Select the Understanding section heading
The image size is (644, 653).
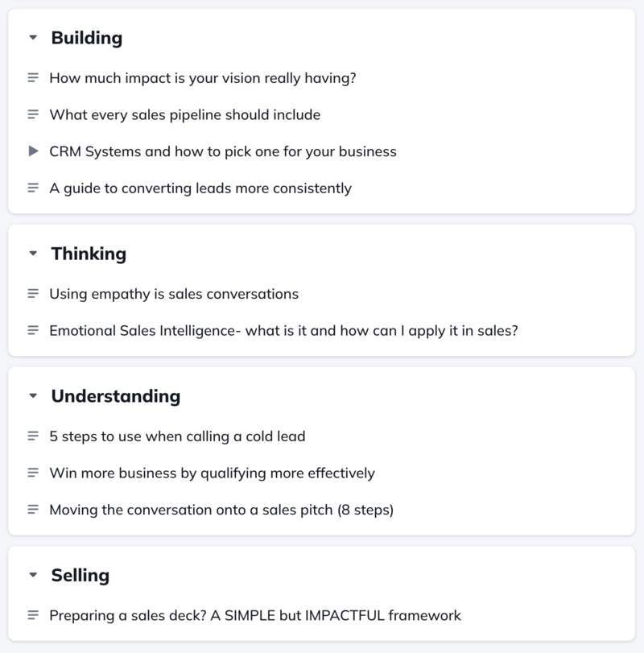pyautogui.click(x=116, y=396)
